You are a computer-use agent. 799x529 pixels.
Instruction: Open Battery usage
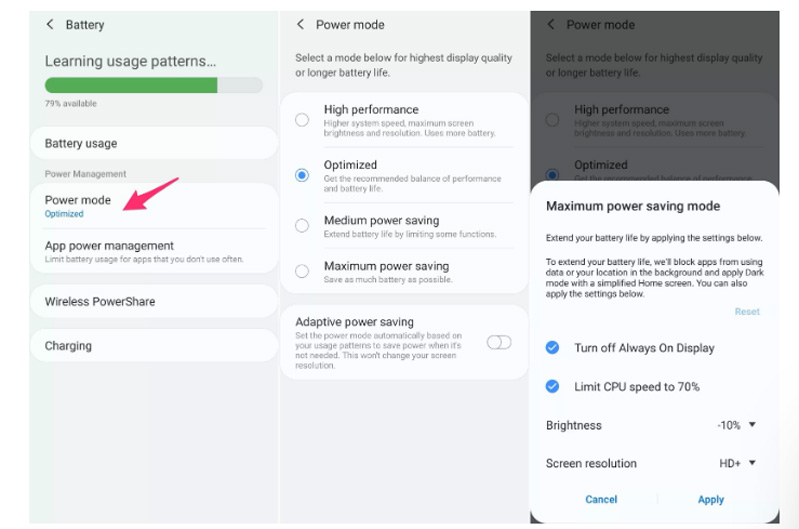pyautogui.click(x=153, y=144)
